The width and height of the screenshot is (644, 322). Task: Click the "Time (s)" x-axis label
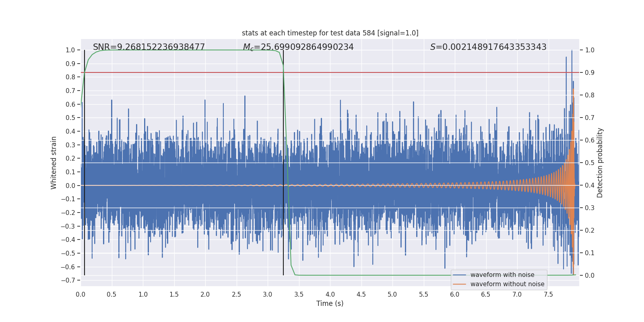(330, 303)
